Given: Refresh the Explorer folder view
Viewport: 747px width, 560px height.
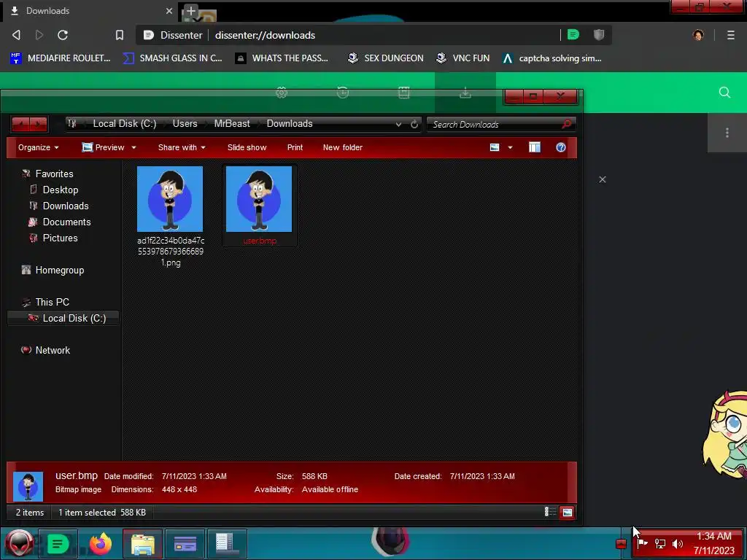Looking at the screenshot, I should click(414, 124).
